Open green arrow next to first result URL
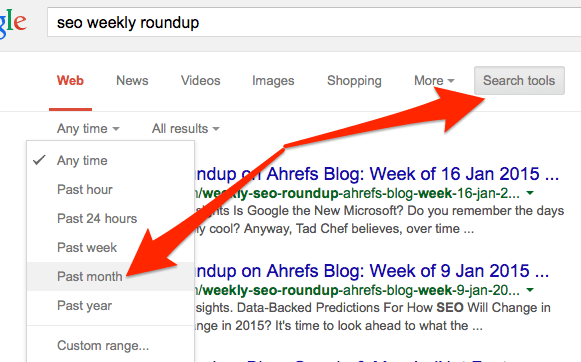Image resolution: width=581 pixels, height=362 pixels. pos(530,193)
